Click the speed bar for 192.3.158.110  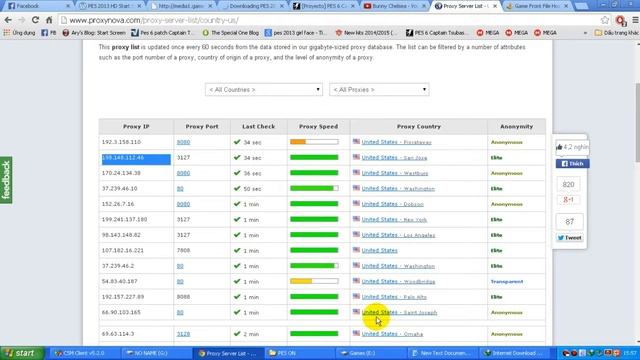[314, 142]
